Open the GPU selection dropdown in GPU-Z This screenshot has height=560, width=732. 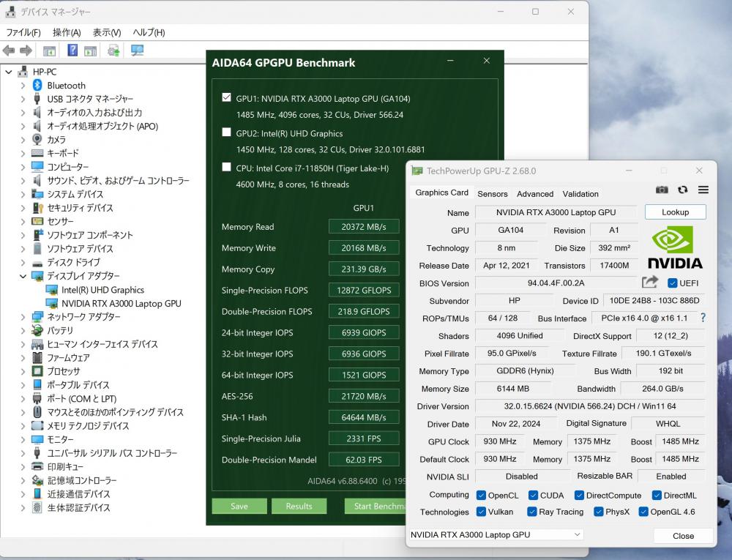pyautogui.click(x=496, y=535)
